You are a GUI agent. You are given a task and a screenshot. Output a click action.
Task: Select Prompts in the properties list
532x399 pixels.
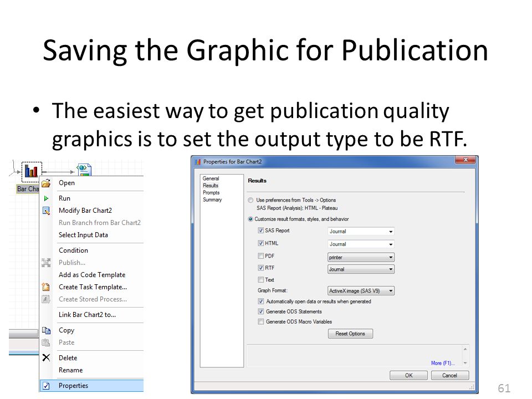tap(211, 193)
